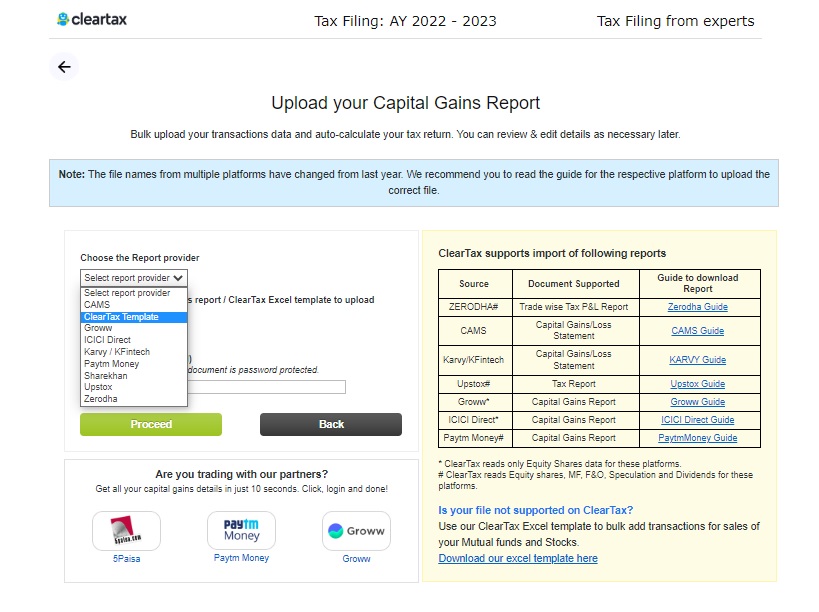Click the Paytm Money text link

click(x=241, y=558)
